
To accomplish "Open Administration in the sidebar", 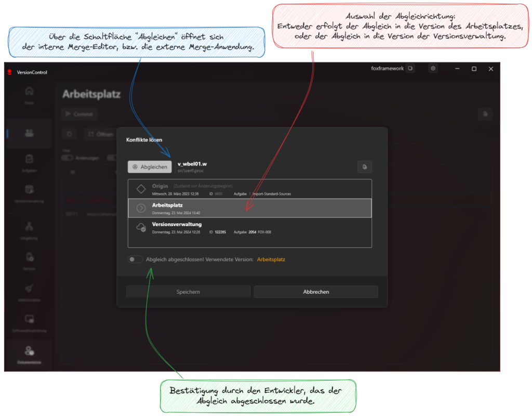I will (x=29, y=292).
